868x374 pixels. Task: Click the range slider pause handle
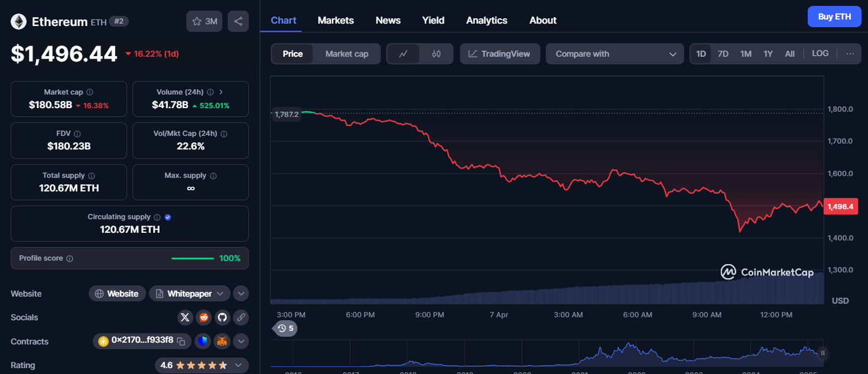(822, 353)
